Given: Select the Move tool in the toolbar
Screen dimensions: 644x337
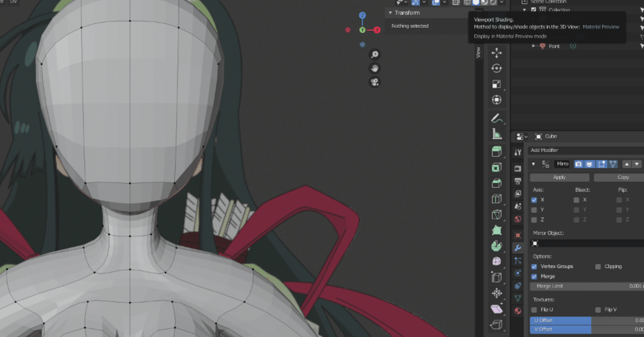Looking at the screenshot, I should [497, 53].
